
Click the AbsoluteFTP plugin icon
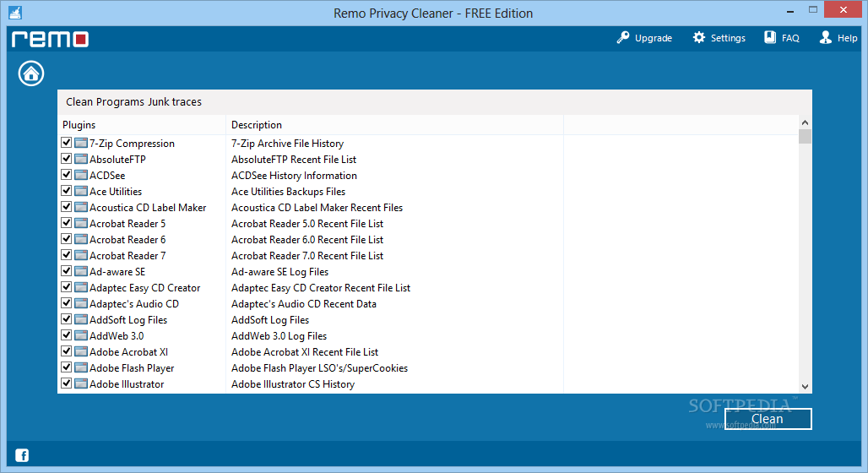click(81, 159)
